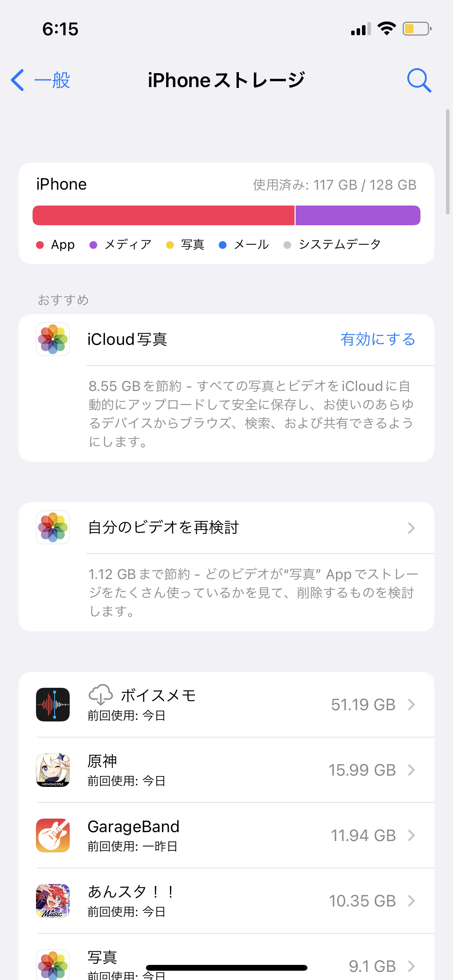Open the あんスタ！！ storage row
This screenshot has width=453, height=980.
pyautogui.click(x=232, y=901)
